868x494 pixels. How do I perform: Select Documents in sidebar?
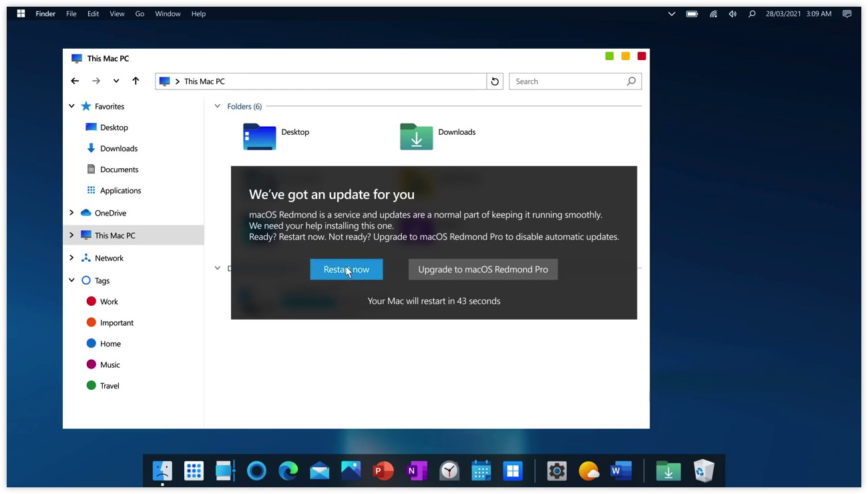tap(119, 170)
